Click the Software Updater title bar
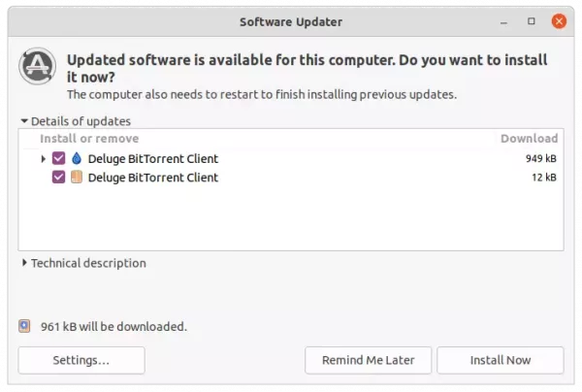 [291, 21]
